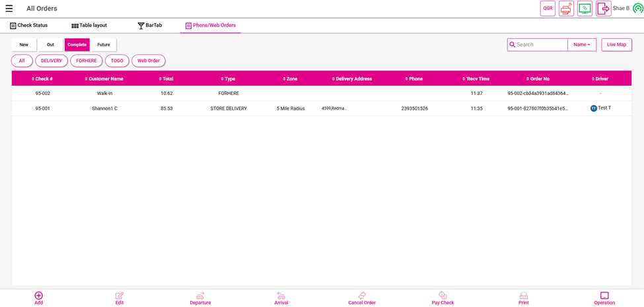Image resolution: width=644 pixels, height=307 pixels.
Task: Expand the Name search dropdown
Action: pyautogui.click(x=582, y=45)
